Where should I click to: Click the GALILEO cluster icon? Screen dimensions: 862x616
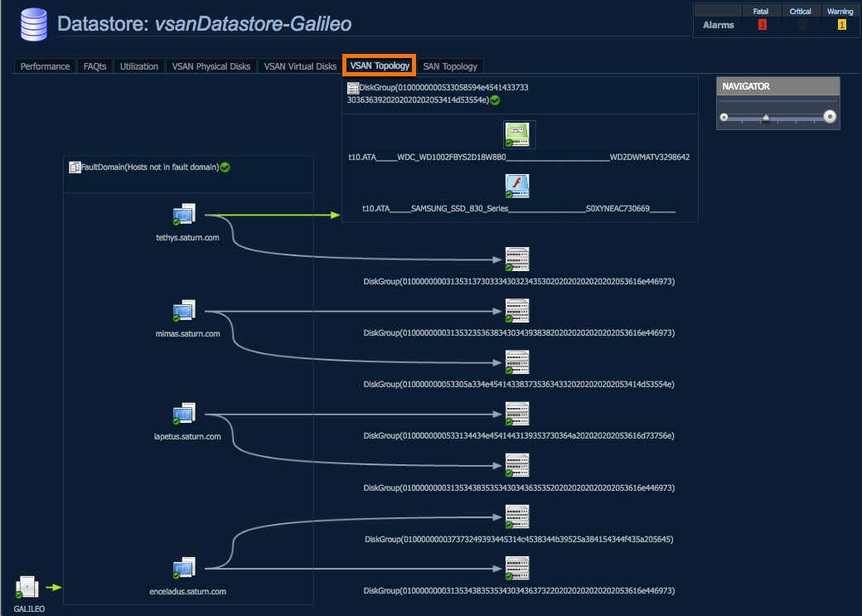(x=27, y=588)
